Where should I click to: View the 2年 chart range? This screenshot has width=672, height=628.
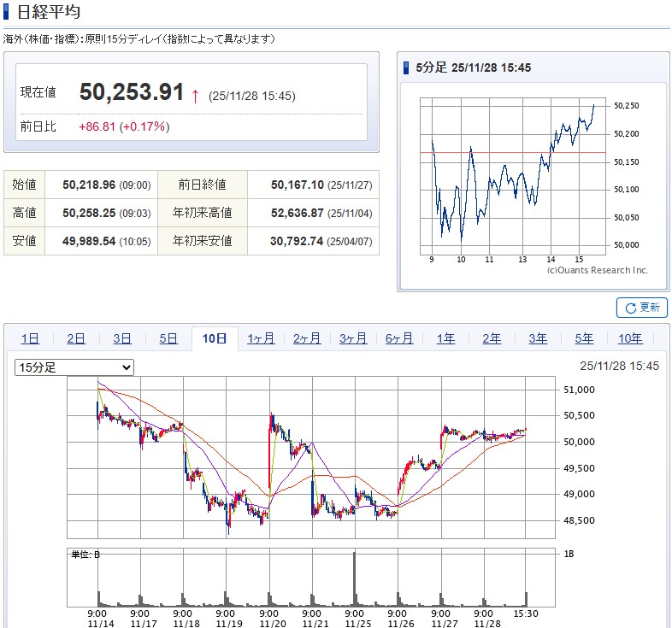pyautogui.click(x=492, y=338)
